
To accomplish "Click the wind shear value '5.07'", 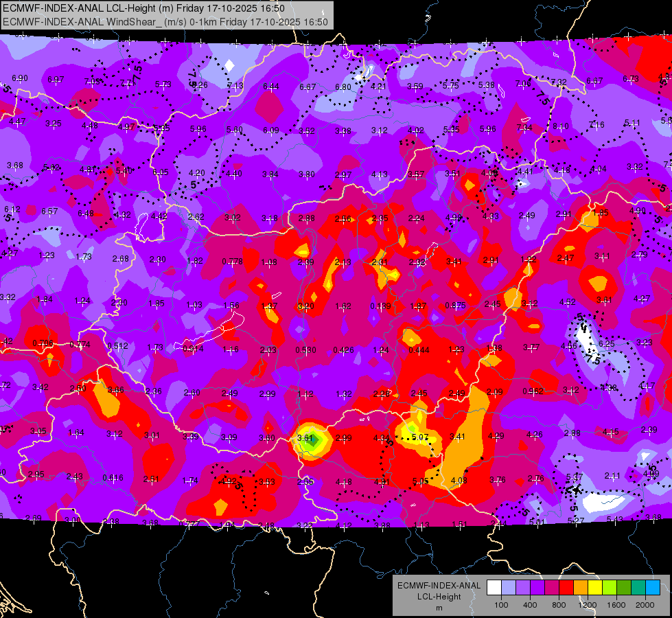I will [420, 437].
